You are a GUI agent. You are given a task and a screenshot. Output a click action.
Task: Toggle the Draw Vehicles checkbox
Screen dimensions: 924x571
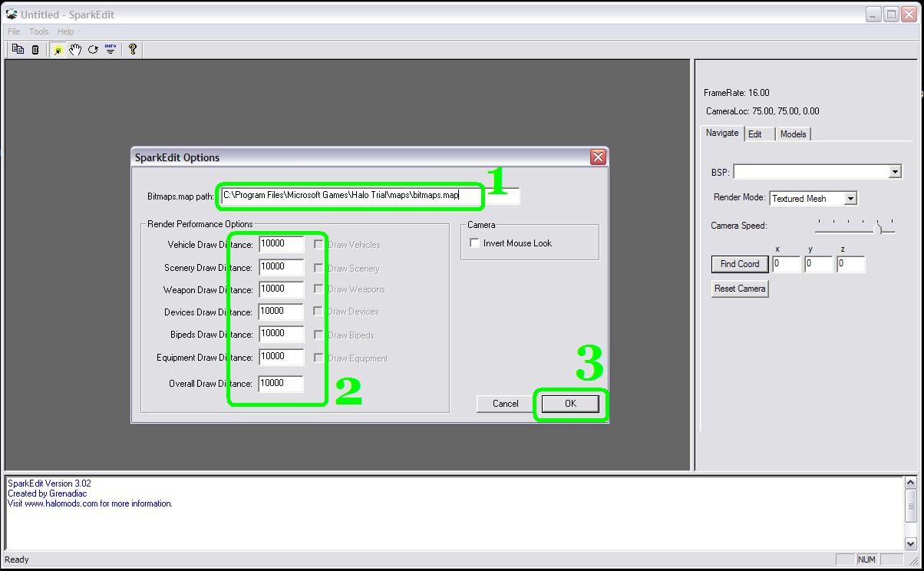click(318, 244)
